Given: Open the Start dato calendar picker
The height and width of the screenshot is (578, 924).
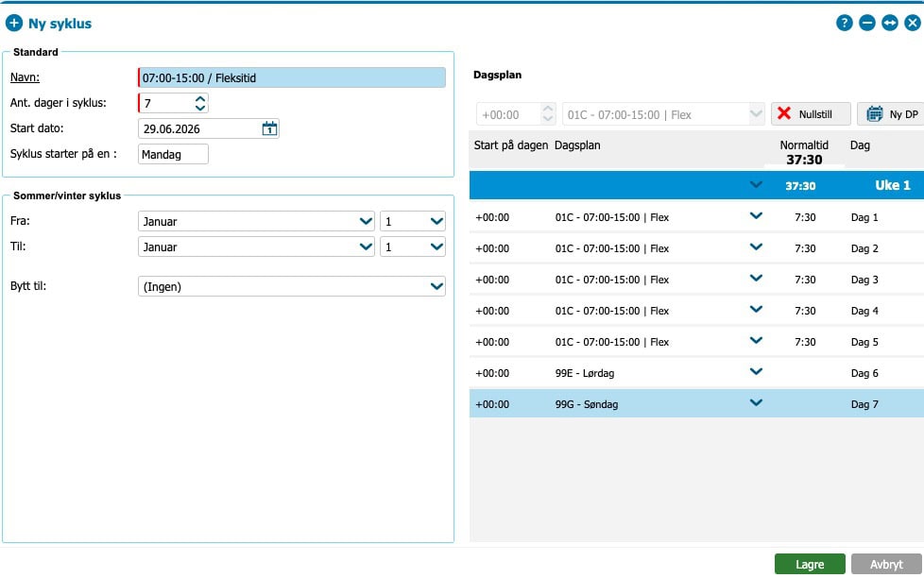Looking at the screenshot, I should [269, 128].
